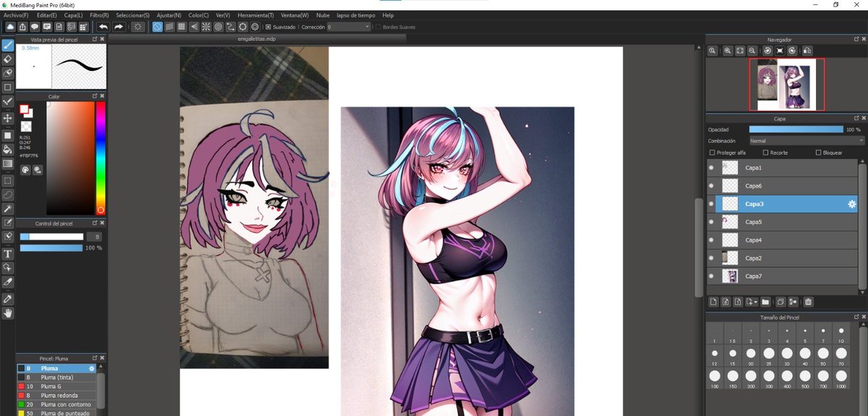Open the Corrección dropdown
The height and width of the screenshot is (416, 868).
[348, 27]
